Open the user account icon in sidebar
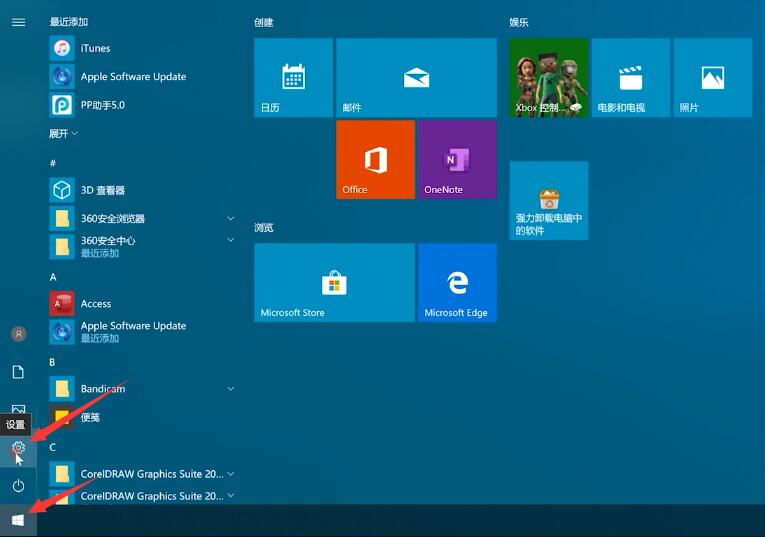Image resolution: width=765 pixels, height=537 pixels. (x=19, y=334)
